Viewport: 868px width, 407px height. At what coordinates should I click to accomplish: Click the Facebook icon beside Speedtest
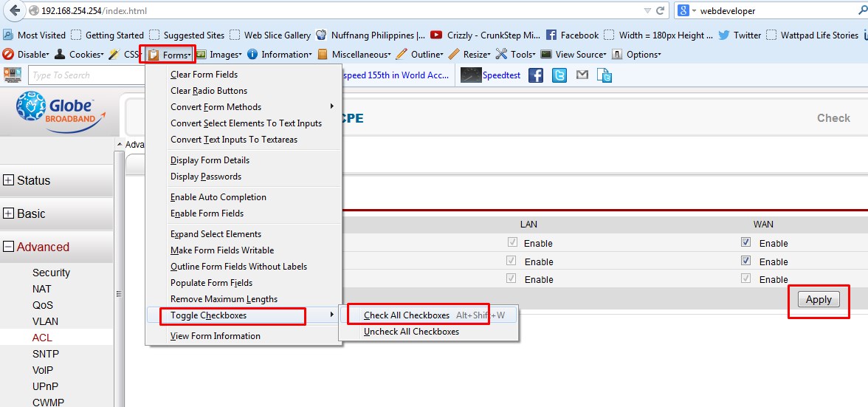(x=535, y=75)
